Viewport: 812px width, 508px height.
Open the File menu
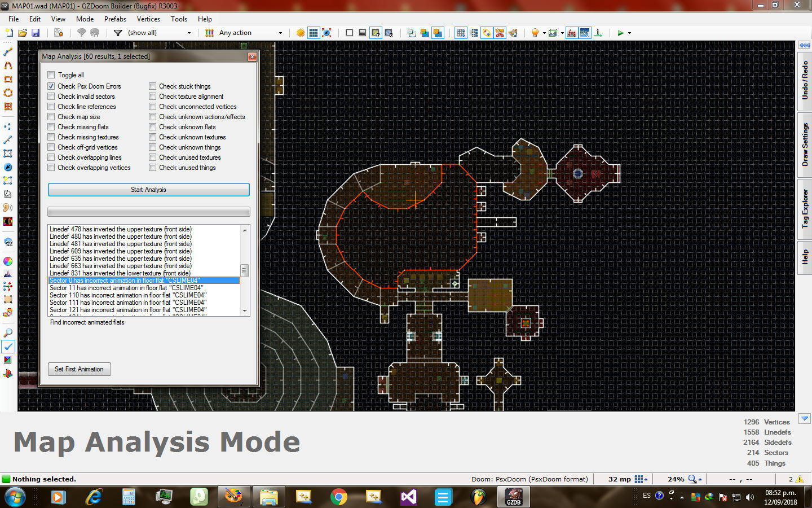(x=14, y=19)
